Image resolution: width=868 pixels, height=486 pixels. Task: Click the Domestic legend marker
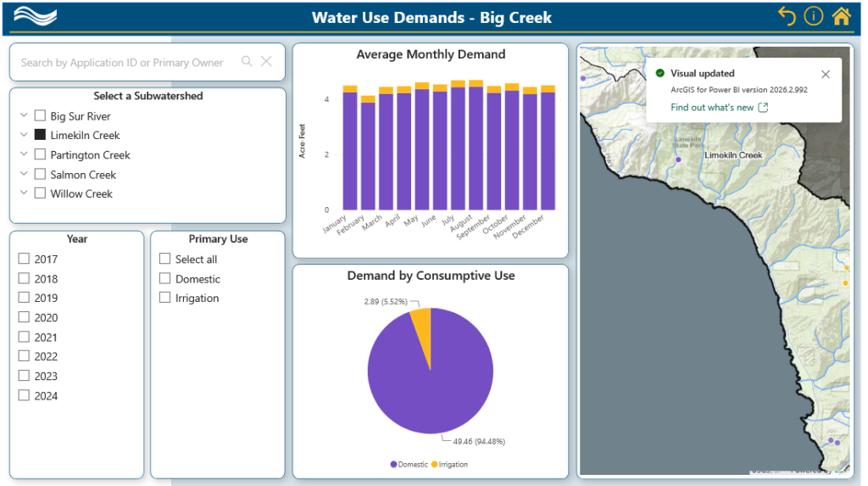[x=393, y=465]
